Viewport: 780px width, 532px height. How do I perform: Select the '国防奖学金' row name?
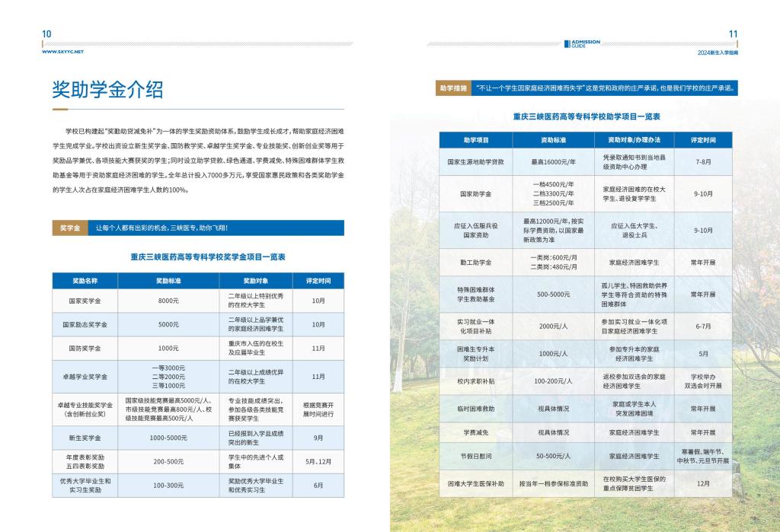[x=85, y=349]
